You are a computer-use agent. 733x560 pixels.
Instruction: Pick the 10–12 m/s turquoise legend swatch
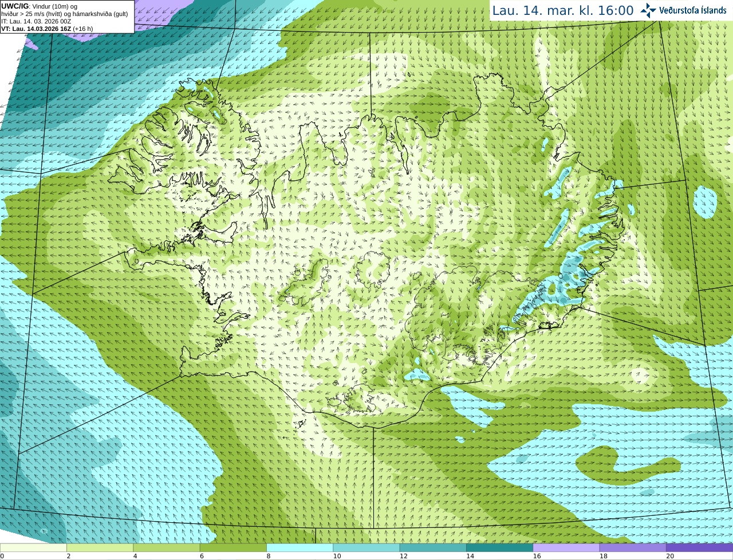click(x=366, y=547)
